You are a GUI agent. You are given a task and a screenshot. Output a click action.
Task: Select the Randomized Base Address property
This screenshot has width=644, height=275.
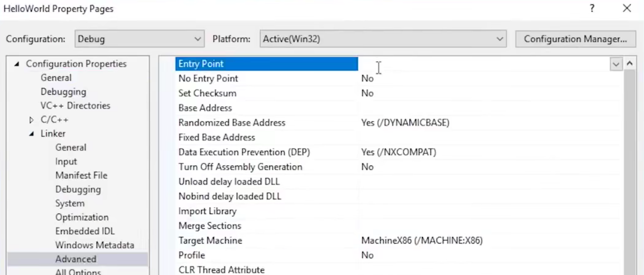(232, 123)
